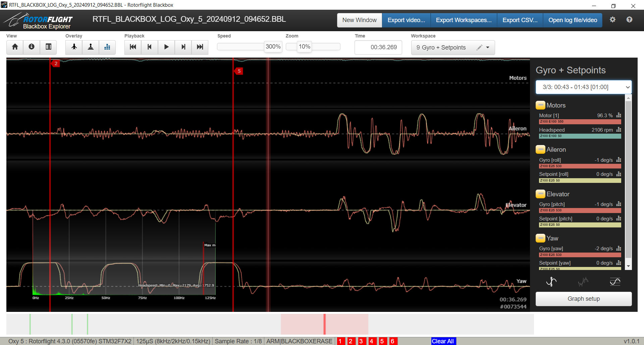Click the analyser icon beside Gyro [yaw]
Screen dimensions: 644x345
[x=619, y=248]
